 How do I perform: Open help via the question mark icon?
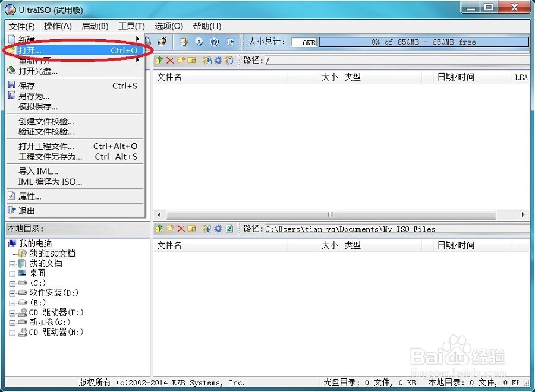[214, 42]
